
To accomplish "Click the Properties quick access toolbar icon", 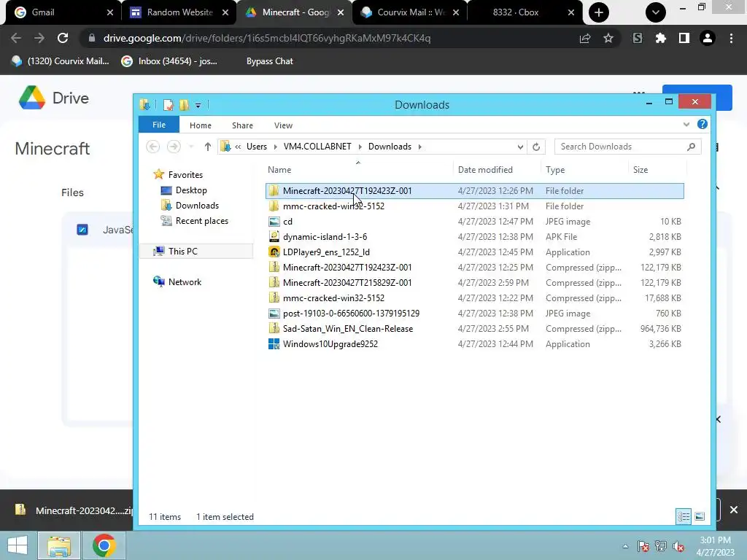I will 169,105.
